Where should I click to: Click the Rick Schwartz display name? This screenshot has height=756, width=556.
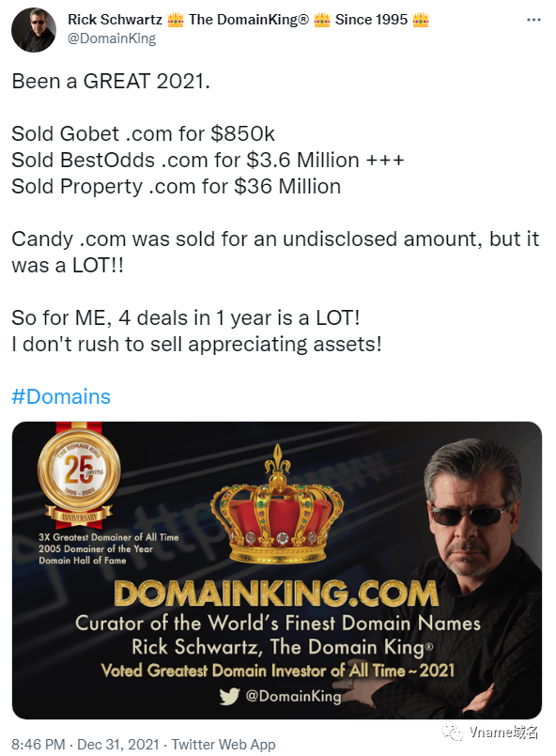pyautogui.click(x=115, y=20)
